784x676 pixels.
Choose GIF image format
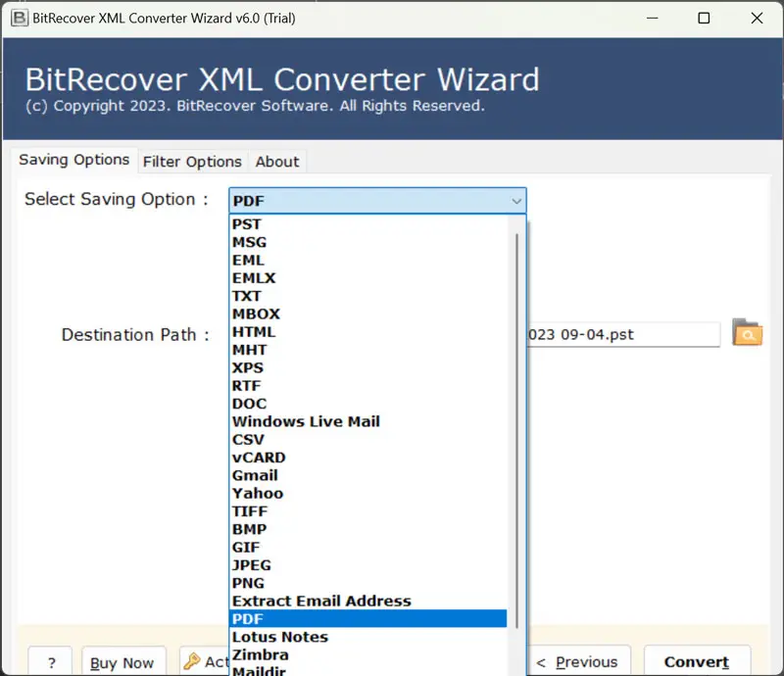(x=368, y=547)
